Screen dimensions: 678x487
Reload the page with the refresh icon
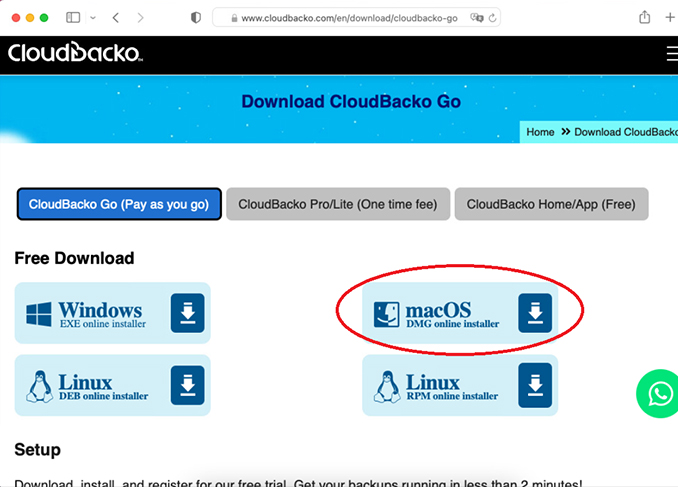point(493,18)
